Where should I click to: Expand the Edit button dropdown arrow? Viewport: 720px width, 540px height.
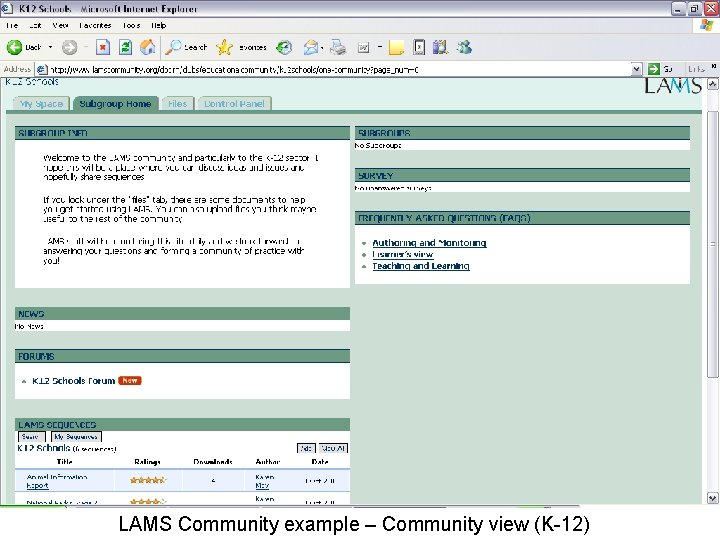380,47
